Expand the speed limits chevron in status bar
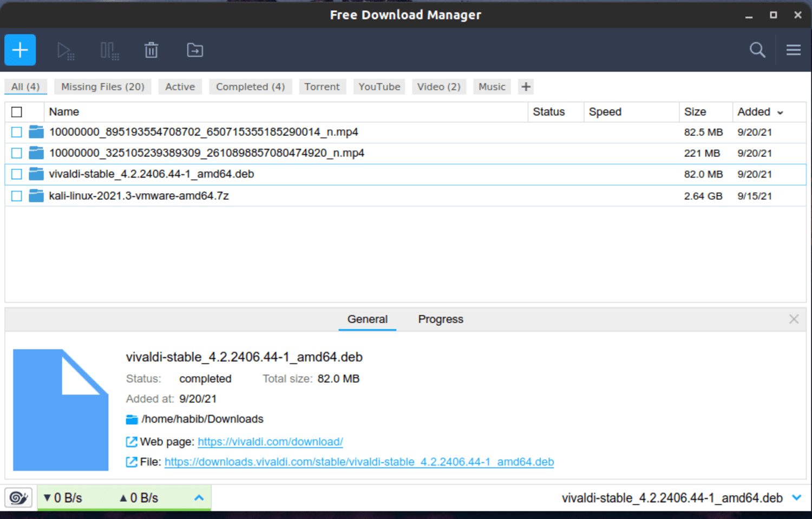 click(199, 498)
